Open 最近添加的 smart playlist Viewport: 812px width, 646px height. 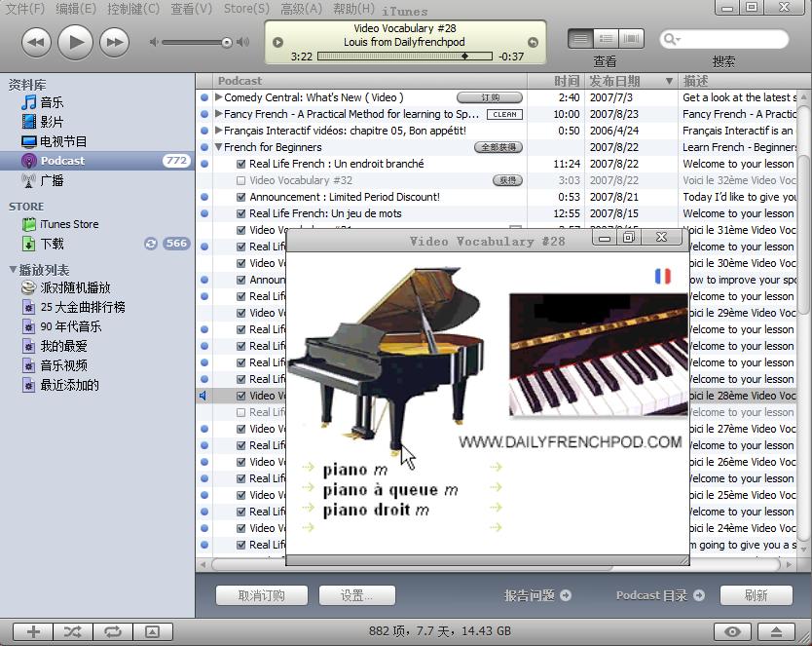(x=97, y=385)
